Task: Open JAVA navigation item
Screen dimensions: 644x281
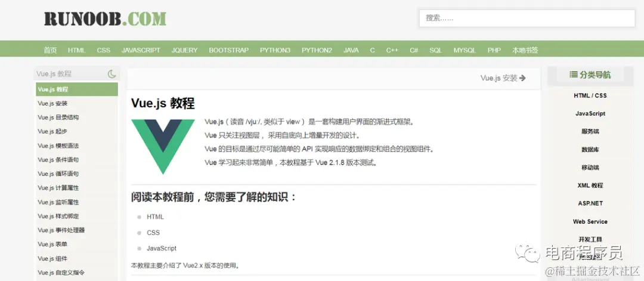Action: 351,50
